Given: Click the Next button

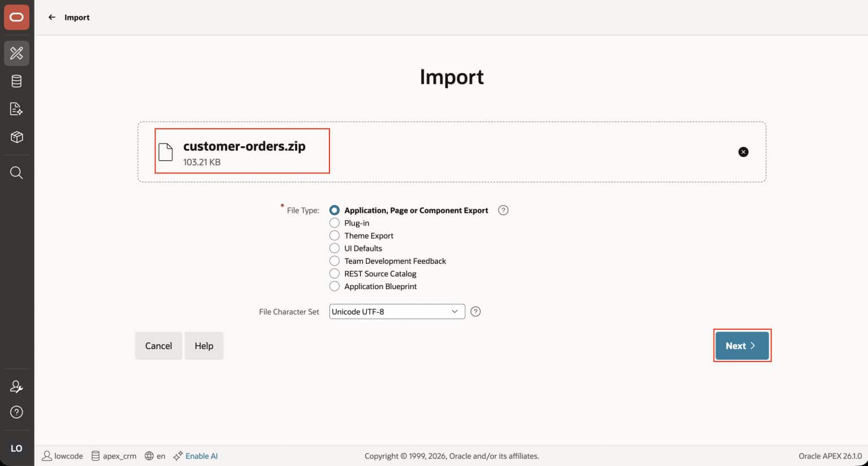Looking at the screenshot, I should coord(742,346).
